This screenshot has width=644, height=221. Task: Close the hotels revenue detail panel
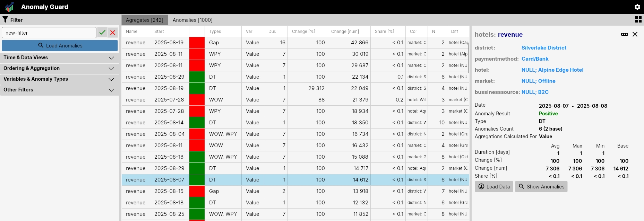point(635,34)
